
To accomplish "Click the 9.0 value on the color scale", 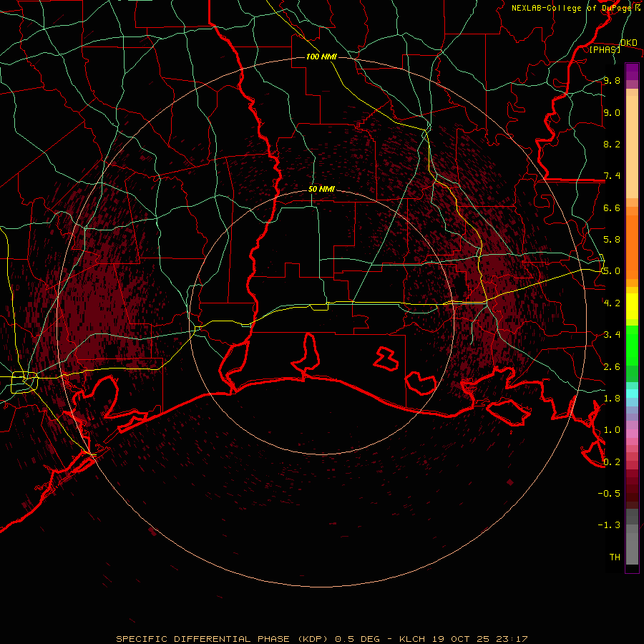I will [612, 112].
